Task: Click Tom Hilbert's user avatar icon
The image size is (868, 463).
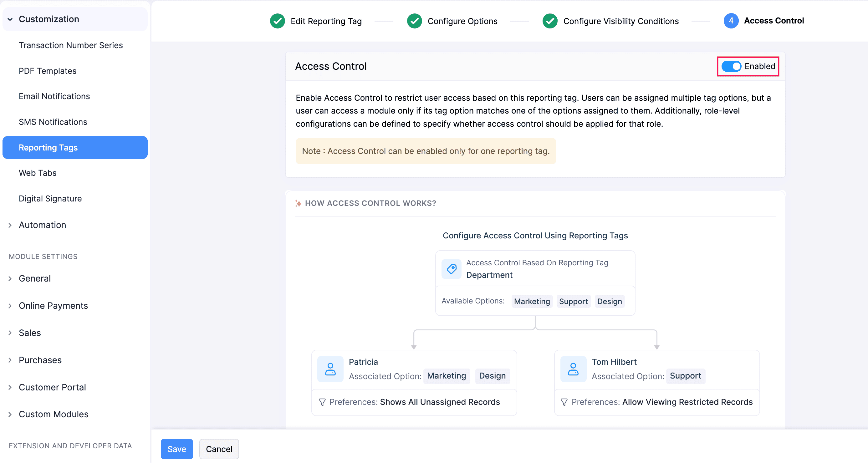Action: [x=573, y=369]
